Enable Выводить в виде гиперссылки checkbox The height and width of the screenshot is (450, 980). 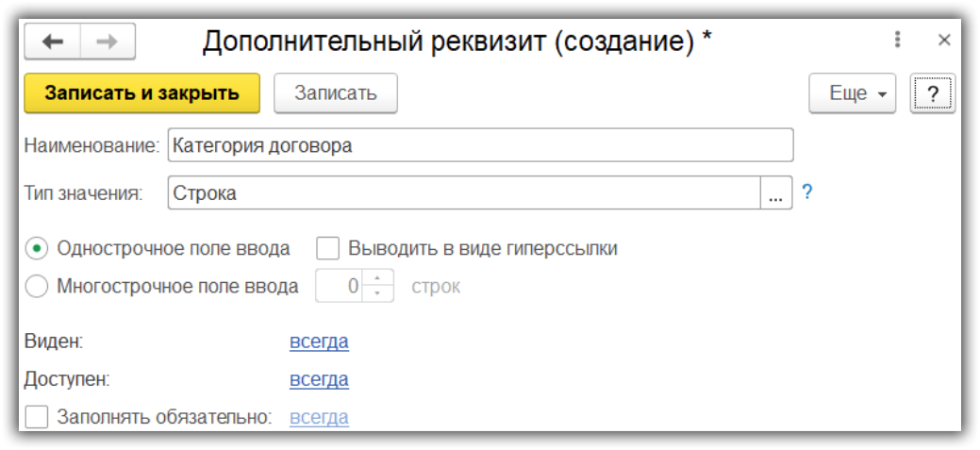[x=327, y=249]
